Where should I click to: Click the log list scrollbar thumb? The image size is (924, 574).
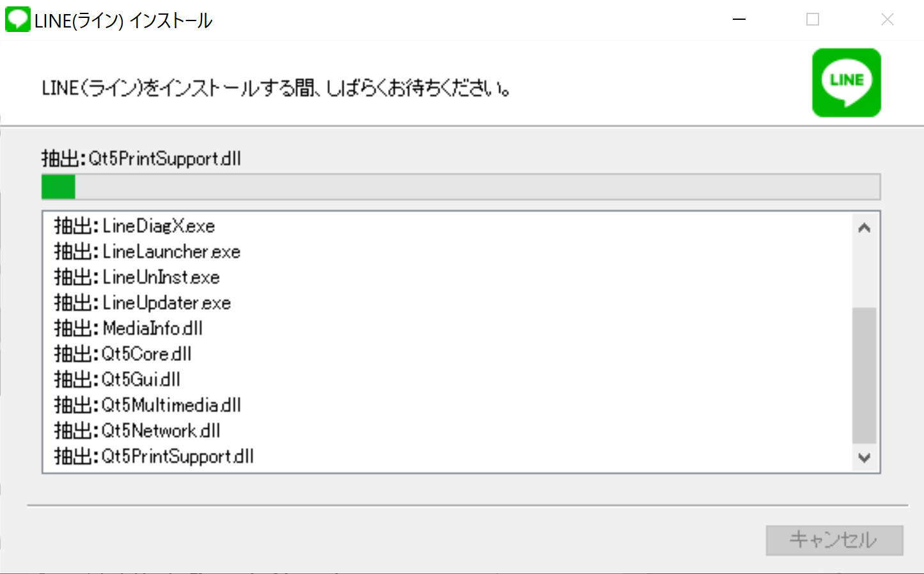[x=865, y=376]
